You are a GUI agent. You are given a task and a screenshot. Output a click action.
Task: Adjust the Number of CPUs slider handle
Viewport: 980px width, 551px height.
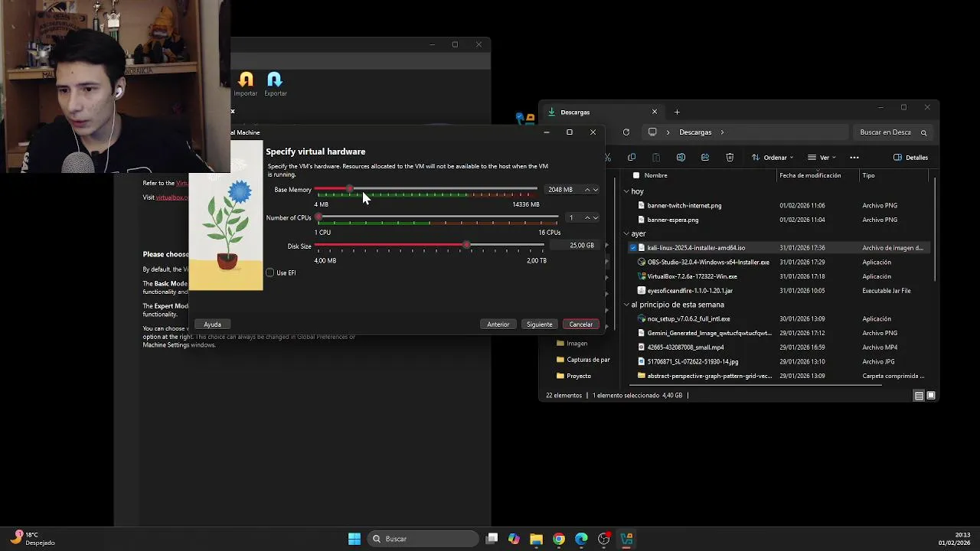pyautogui.click(x=318, y=217)
